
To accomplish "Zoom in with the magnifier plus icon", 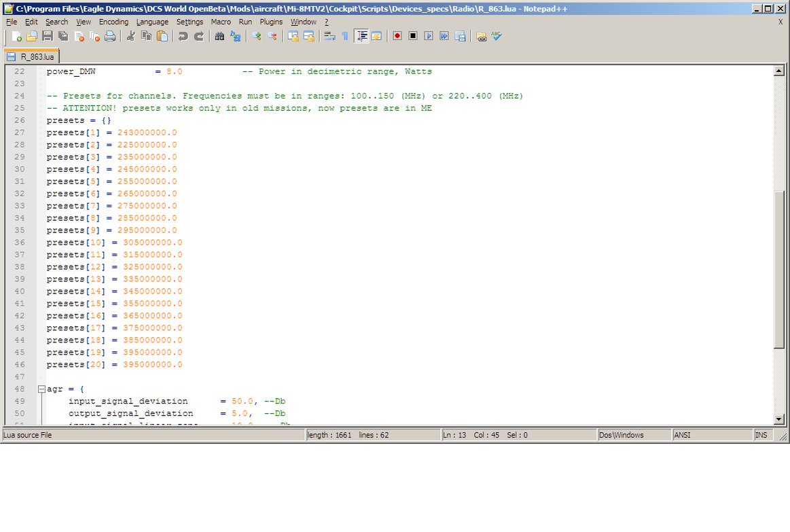I will click(x=257, y=36).
